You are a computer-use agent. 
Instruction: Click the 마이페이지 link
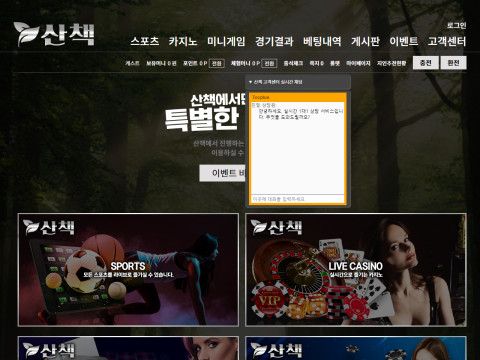pos(358,63)
